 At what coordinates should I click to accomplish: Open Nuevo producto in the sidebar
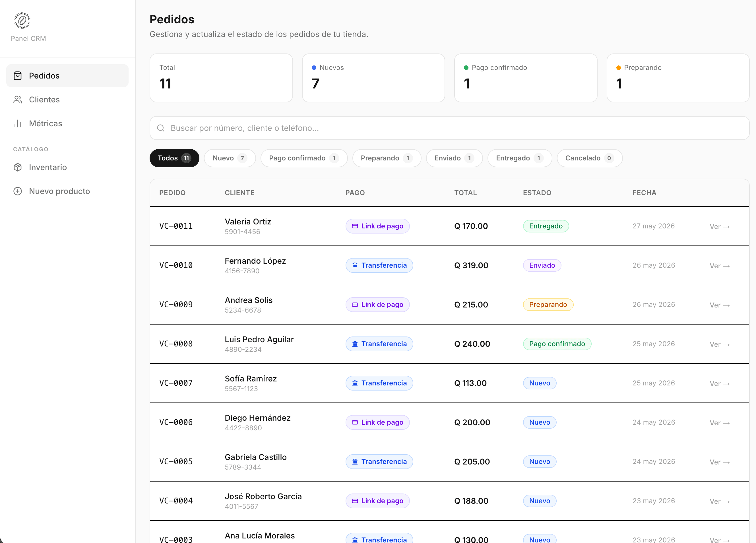(67, 191)
